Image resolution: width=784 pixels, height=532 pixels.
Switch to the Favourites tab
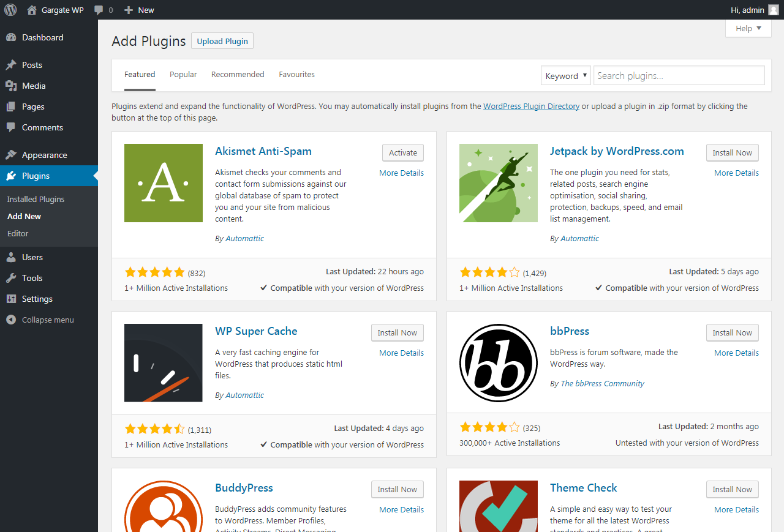tap(296, 75)
